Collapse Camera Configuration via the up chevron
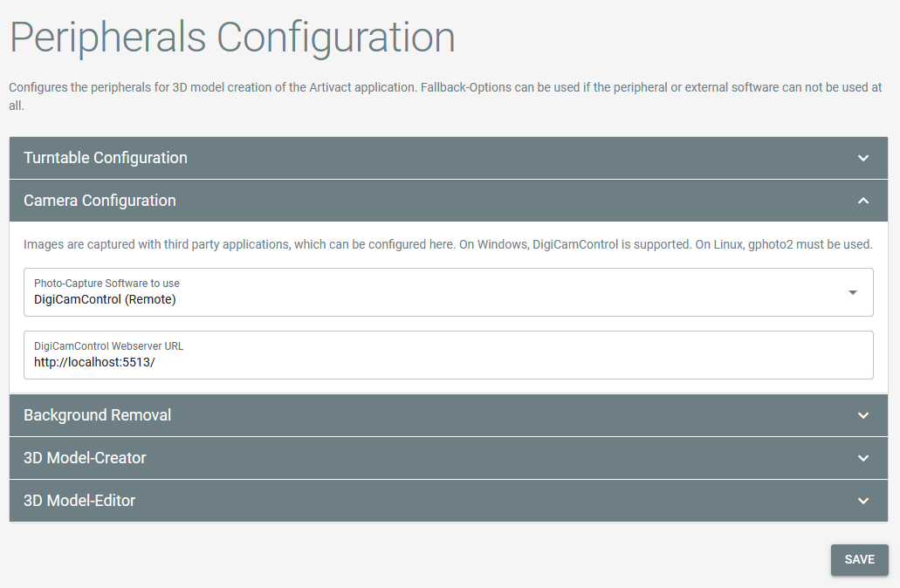The width and height of the screenshot is (900, 588). click(862, 201)
